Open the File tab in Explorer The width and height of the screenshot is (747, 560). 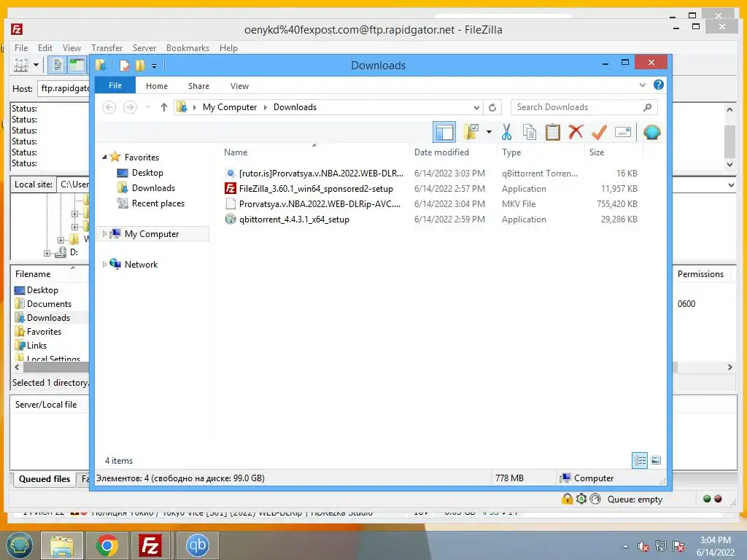pyautogui.click(x=115, y=85)
